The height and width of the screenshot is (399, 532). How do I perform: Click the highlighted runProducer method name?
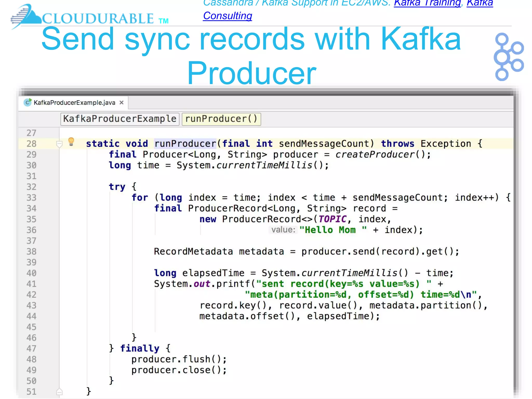pyautogui.click(x=185, y=144)
